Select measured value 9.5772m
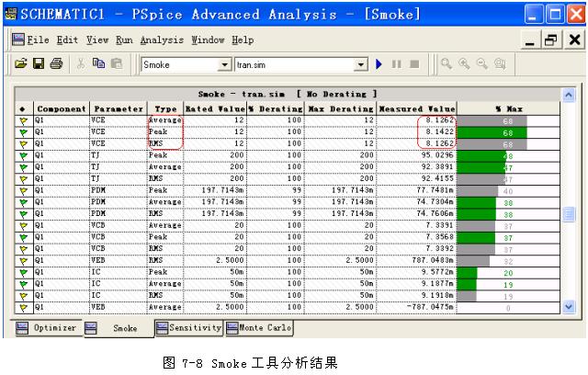The height and width of the screenshot is (375, 588). point(437,272)
